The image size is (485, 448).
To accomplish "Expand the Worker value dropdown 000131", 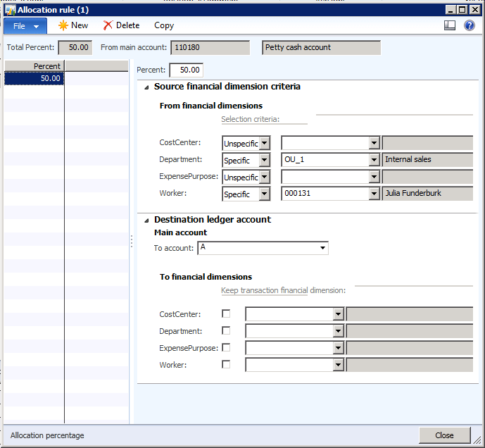I will (374, 194).
